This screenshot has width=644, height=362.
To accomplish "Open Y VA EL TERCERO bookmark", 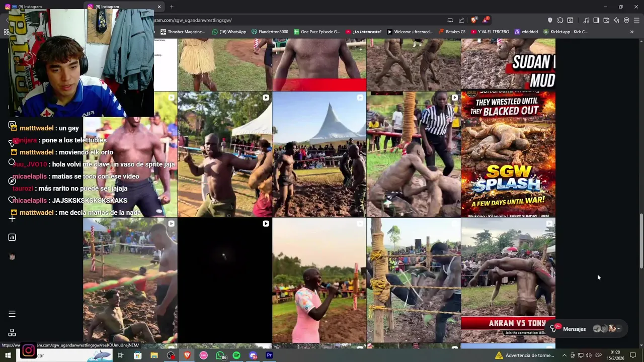I will (x=490, y=32).
